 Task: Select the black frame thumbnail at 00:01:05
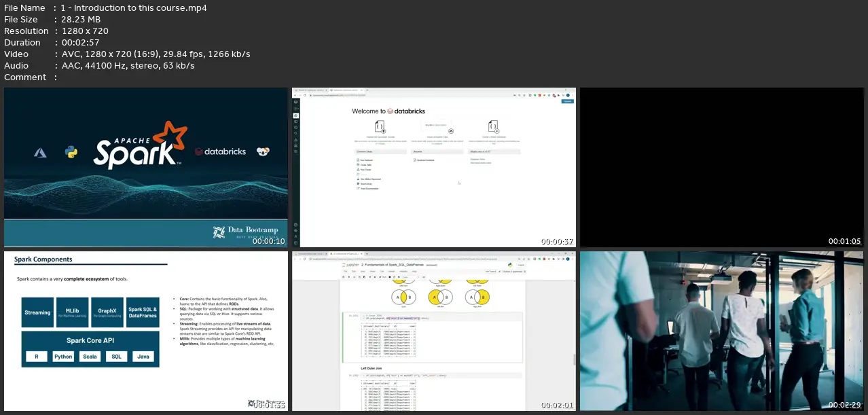point(721,167)
